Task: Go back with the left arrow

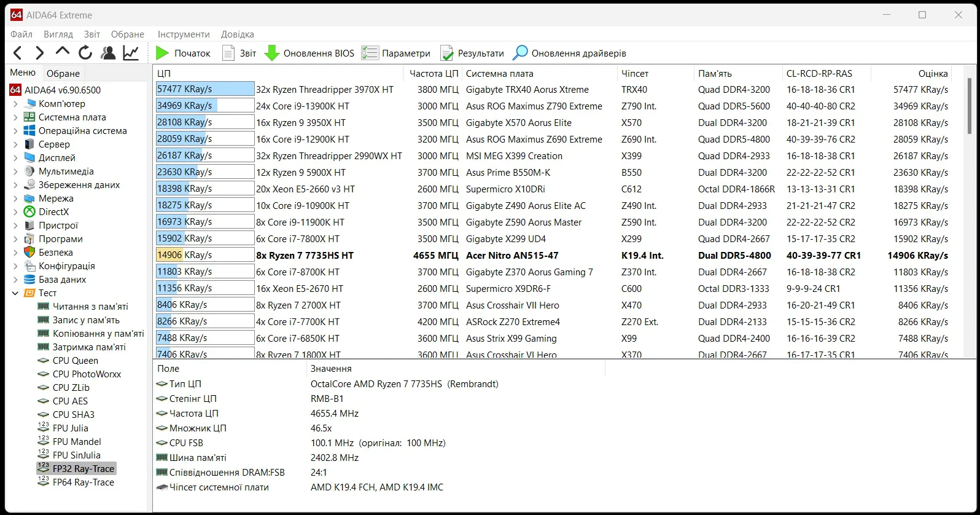Action: [18, 53]
